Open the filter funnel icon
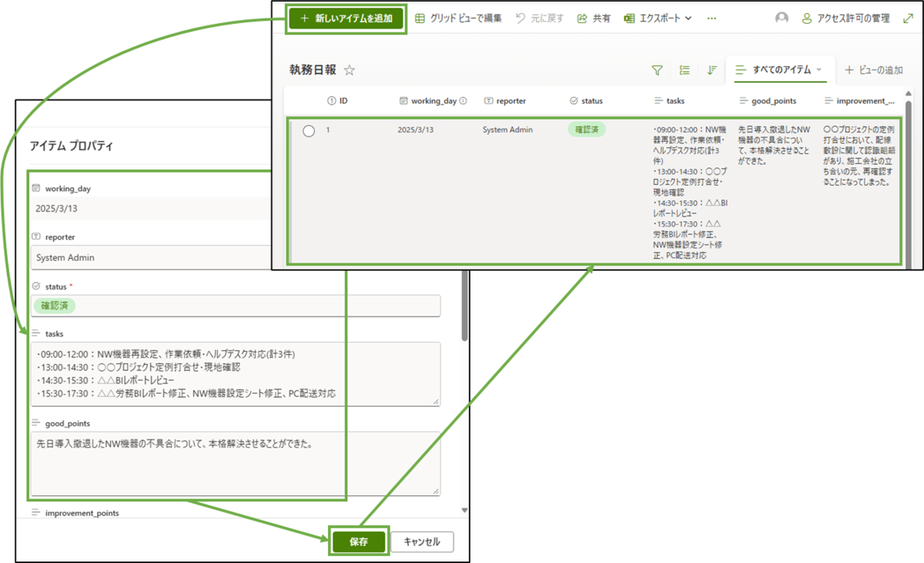This screenshot has width=924, height=563. point(657,70)
